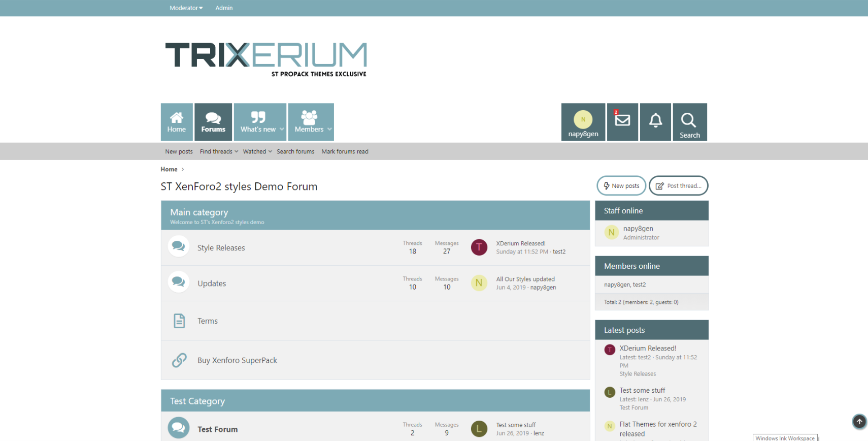The width and height of the screenshot is (868, 441).
Task: Open the Main category heading
Action: (x=199, y=212)
